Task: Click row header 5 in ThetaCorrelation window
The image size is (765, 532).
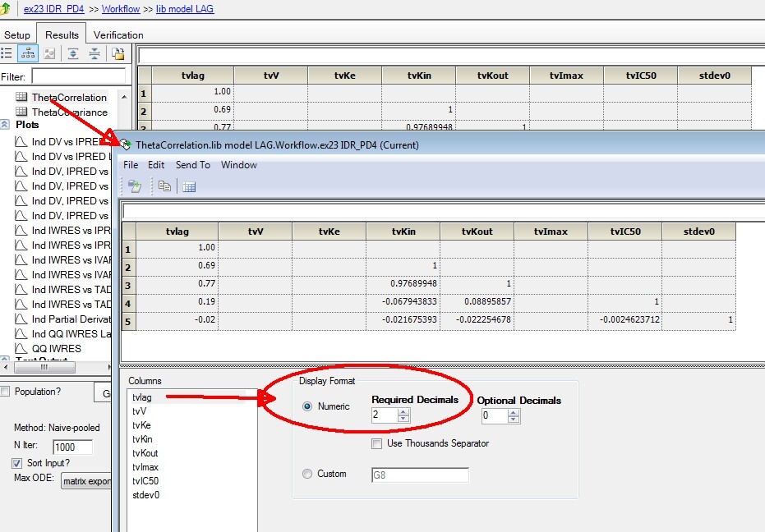Action: 128,321
